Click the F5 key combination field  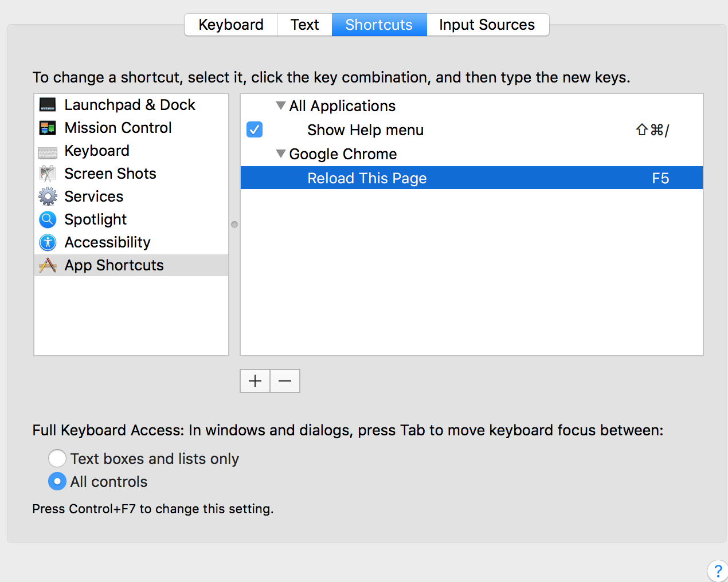click(x=660, y=178)
